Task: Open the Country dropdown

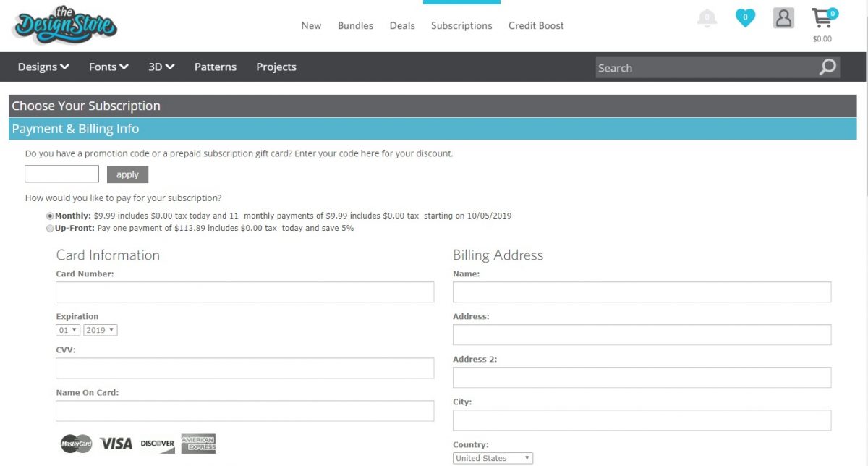Action: [x=493, y=458]
